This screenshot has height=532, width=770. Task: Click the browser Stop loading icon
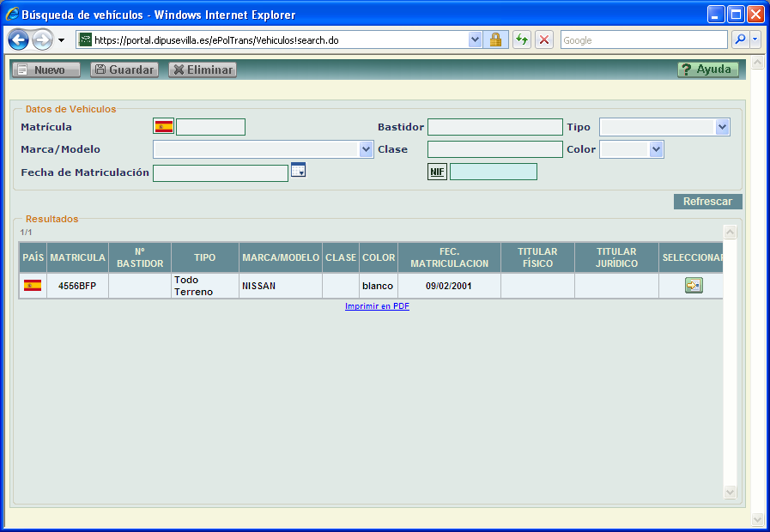(x=544, y=39)
